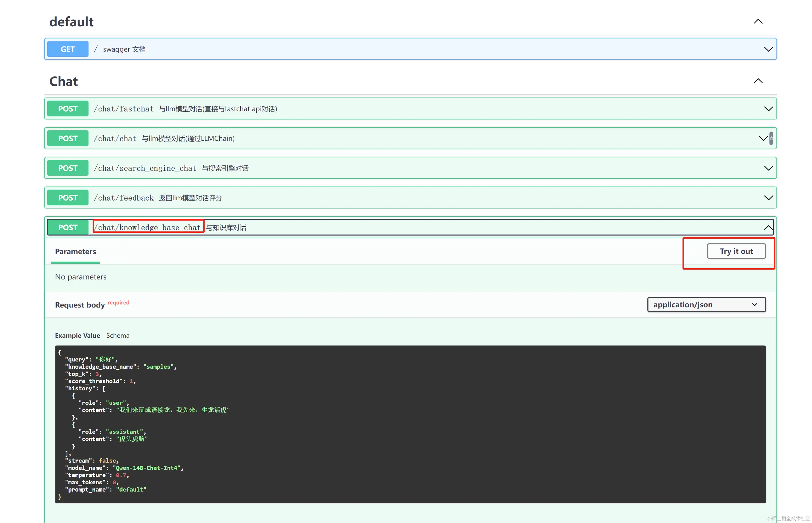Collapse the default section chevron

tap(758, 21)
